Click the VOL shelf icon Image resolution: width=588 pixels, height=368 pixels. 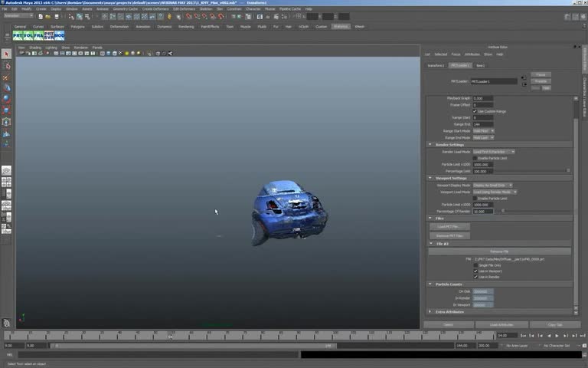point(29,35)
